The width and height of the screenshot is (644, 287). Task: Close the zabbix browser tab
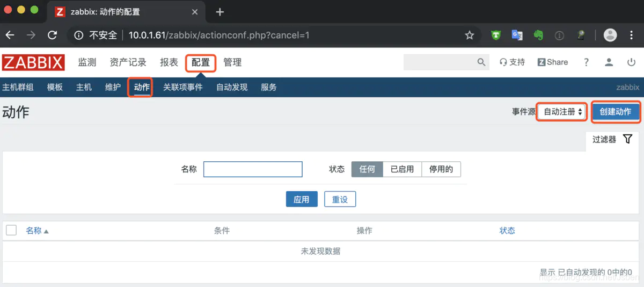[x=195, y=12]
